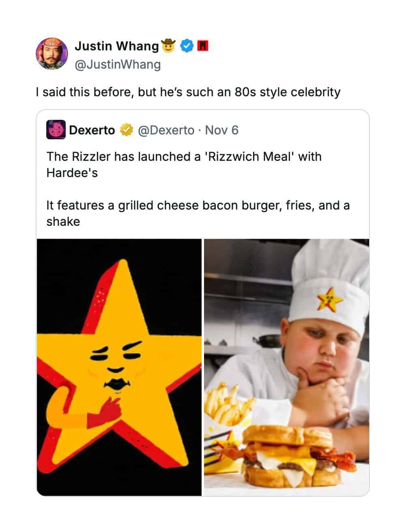Open the @Dexerto handle in quoted tweet

(x=166, y=130)
